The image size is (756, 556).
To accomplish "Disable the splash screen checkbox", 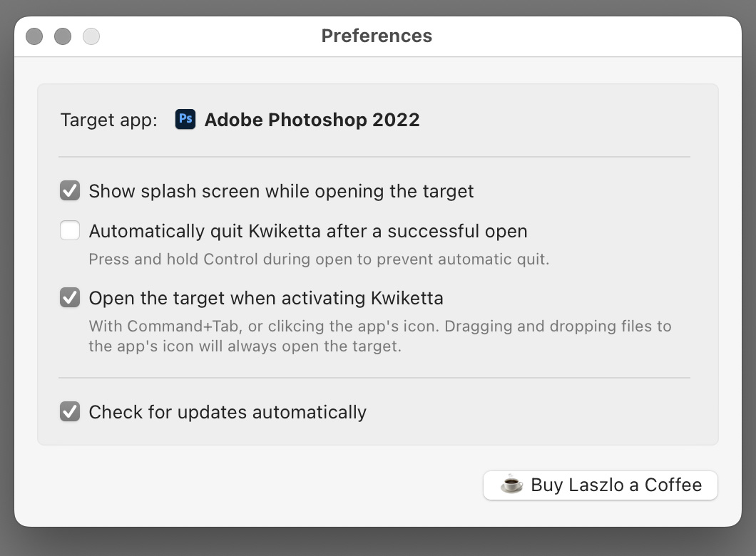I will [70, 191].
